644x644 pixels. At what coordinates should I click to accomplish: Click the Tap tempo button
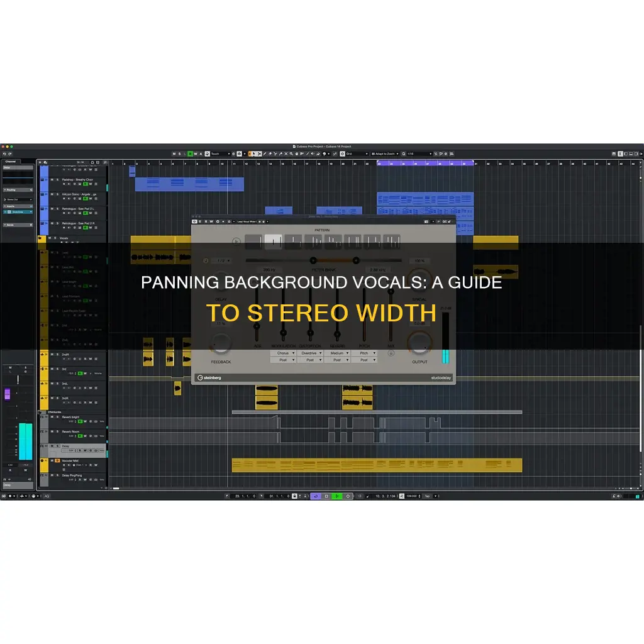[427, 496]
